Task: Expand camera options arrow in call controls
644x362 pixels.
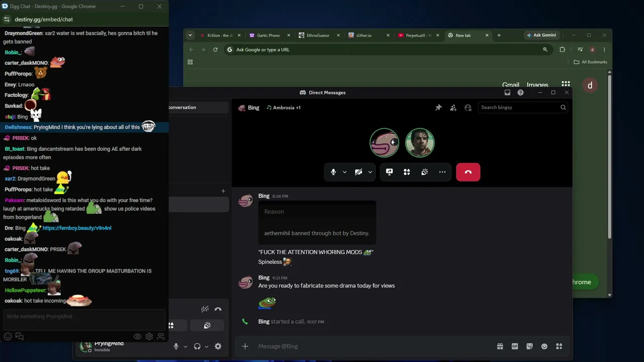Action: (370, 172)
